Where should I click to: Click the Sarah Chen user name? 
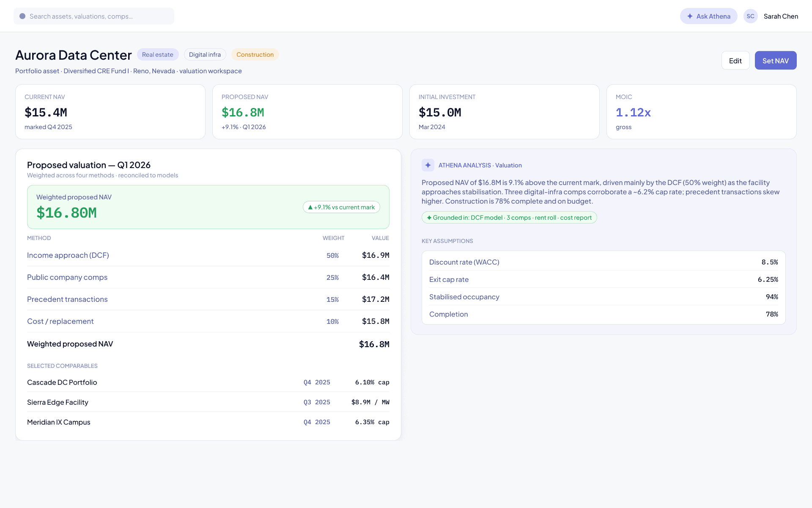pyautogui.click(x=781, y=16)
